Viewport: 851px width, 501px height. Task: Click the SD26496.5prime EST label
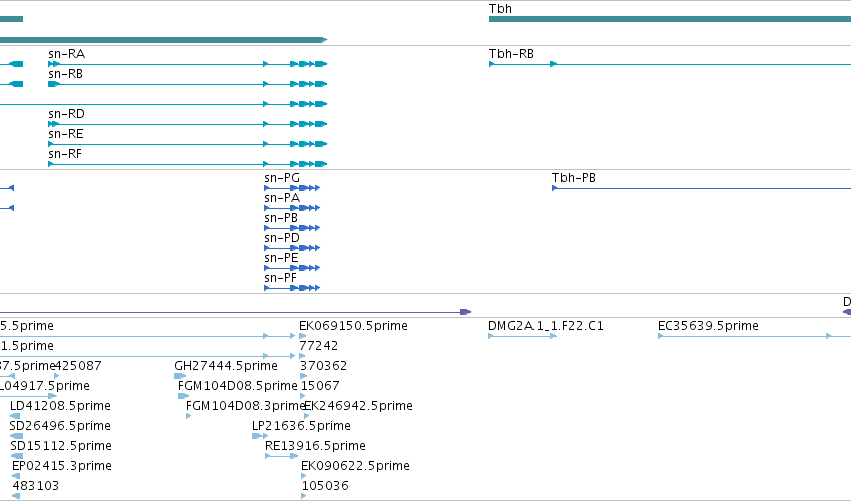60,426
